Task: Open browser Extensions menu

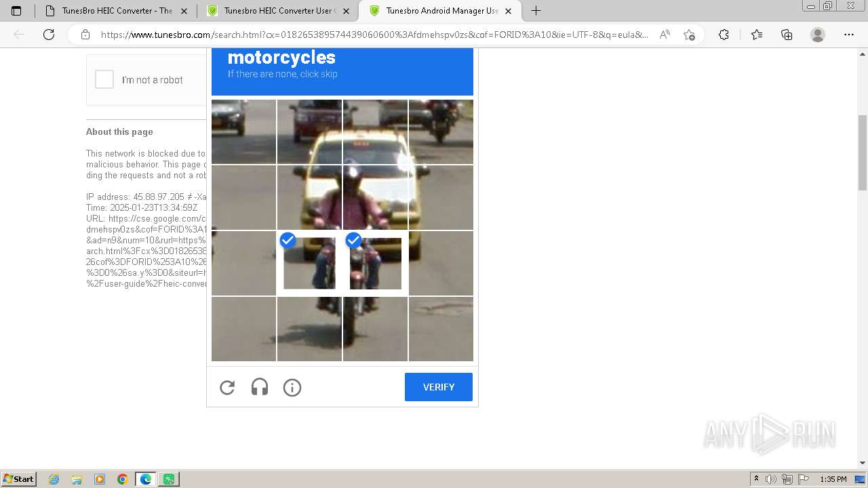Action: 724,35
